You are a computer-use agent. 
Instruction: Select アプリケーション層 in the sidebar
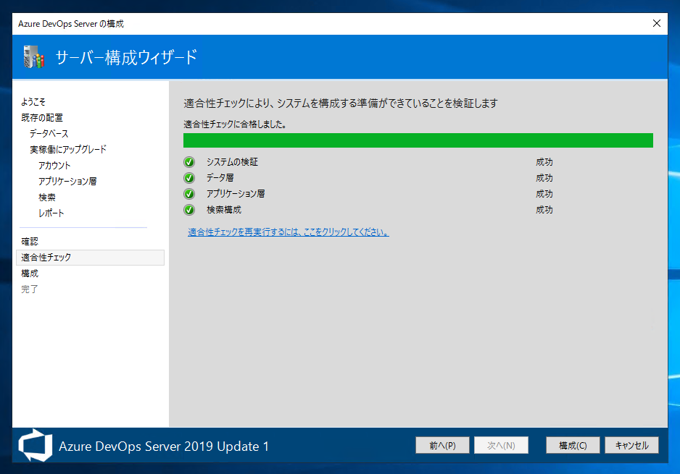(x=68, y=181)
